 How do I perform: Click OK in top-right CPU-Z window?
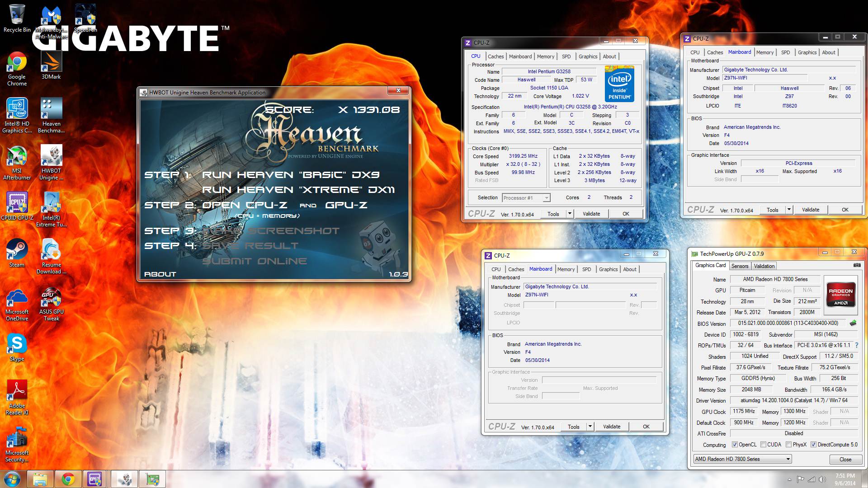pos(845,210)
